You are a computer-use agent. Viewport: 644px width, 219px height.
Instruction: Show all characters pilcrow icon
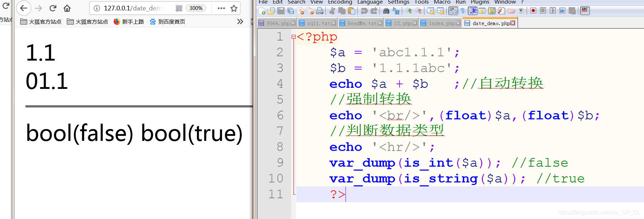pos(463,11)
